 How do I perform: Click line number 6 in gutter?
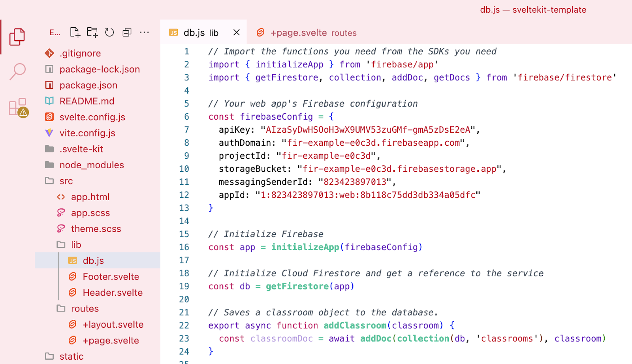[186, 117]
